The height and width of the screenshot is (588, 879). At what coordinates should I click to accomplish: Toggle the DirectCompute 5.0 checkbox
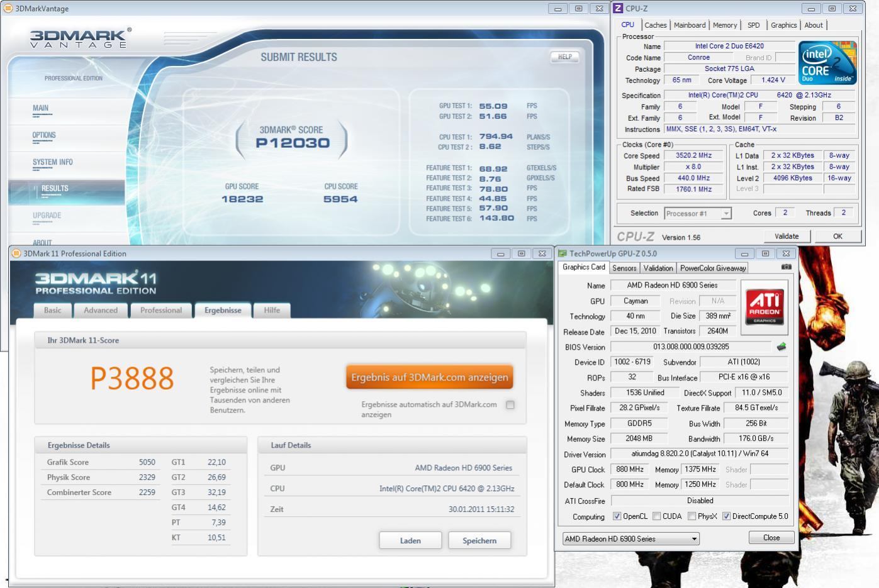pos(726,516)
